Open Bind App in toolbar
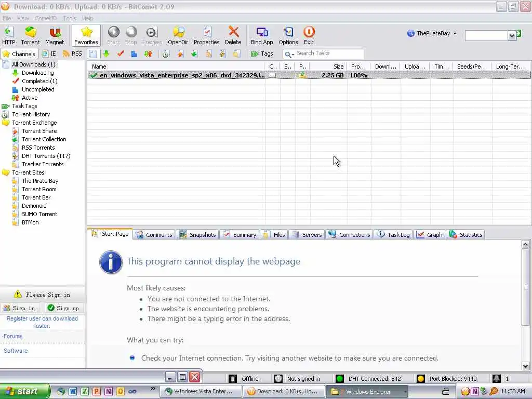Viewport: 532px width, 399px height. 262,35
